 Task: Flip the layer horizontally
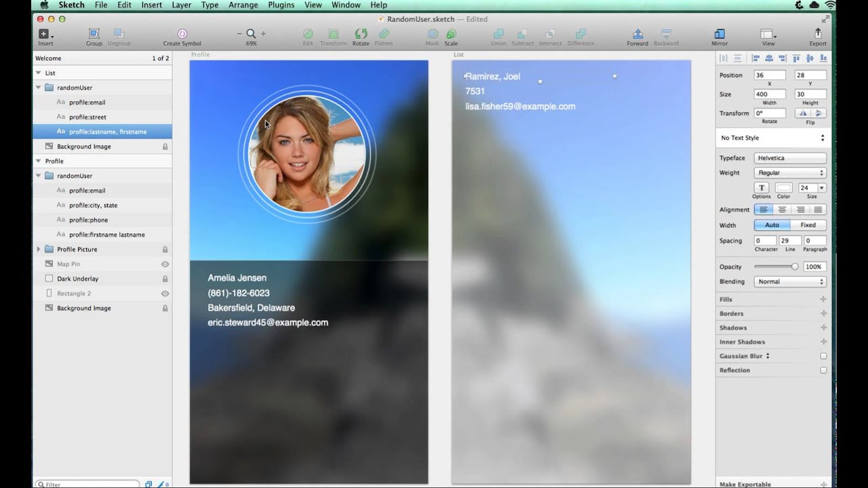tap(802, 113)
